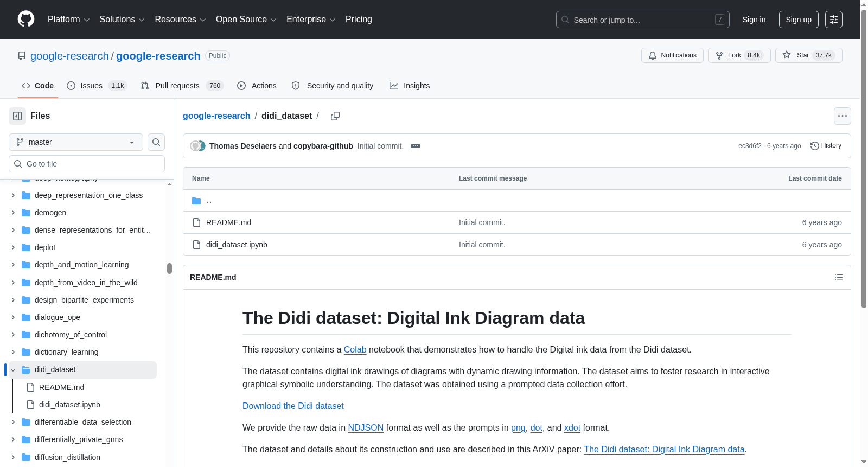Click the file tree scrollbar thumb
868x467 pixels.
click(x=169, y=268)
